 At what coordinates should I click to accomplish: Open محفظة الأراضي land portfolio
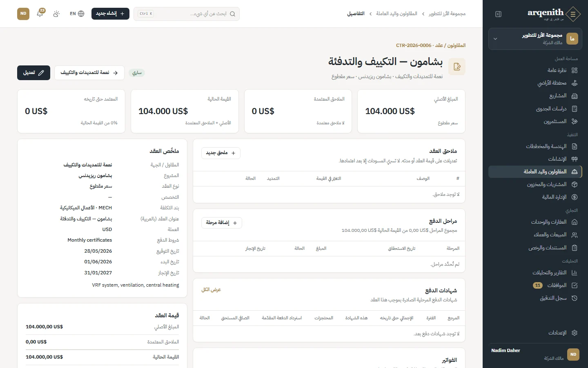[535, 83]
